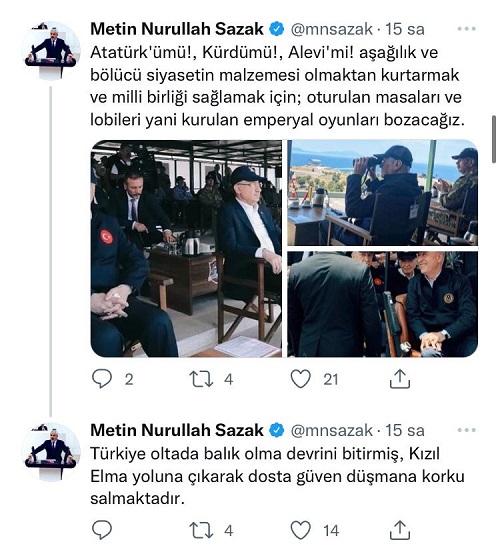Viewport: 500px width, 556px height.
Task: Click the profile avatar of the first tweet
Action: [x=51, y=51]
